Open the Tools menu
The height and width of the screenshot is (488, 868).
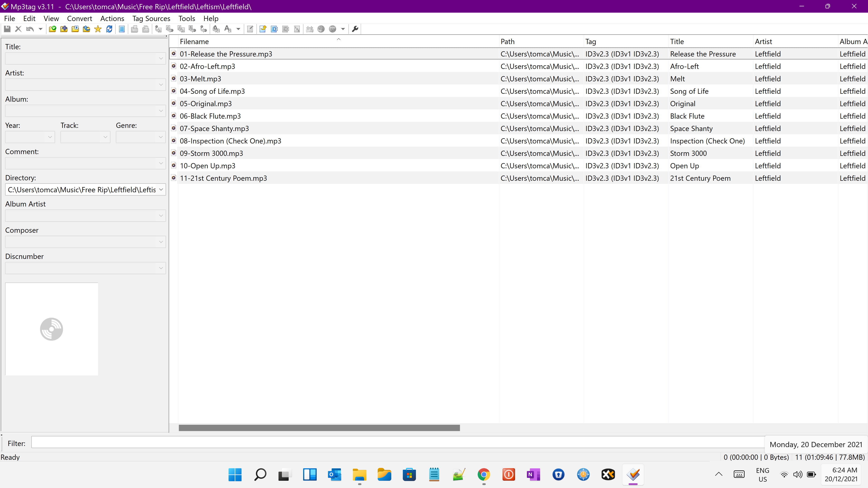pyautogui.click(x=187, y=19)
